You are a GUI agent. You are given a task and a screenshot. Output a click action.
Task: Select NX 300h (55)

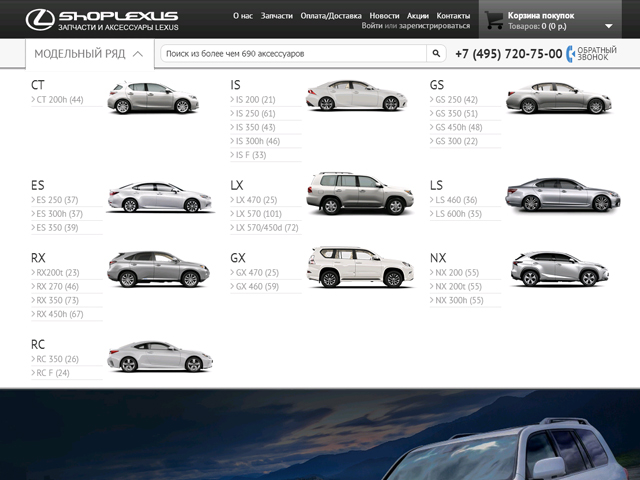point(459,300)
